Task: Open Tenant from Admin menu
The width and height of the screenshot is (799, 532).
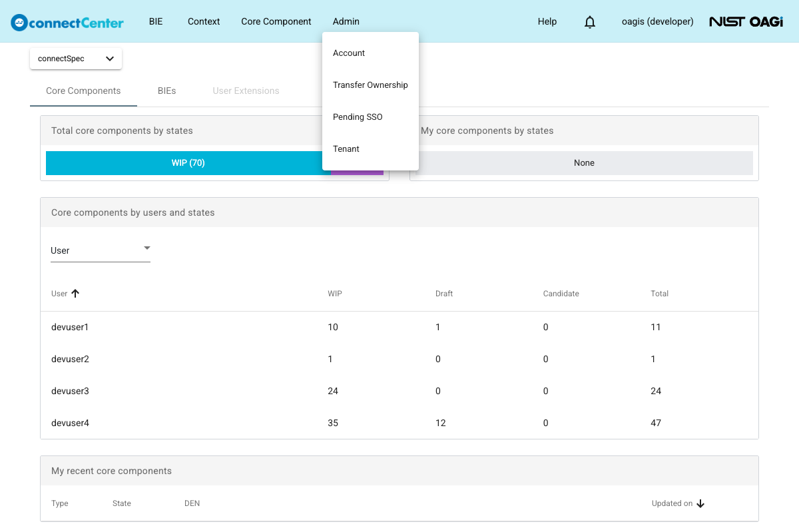Action: 370,149
